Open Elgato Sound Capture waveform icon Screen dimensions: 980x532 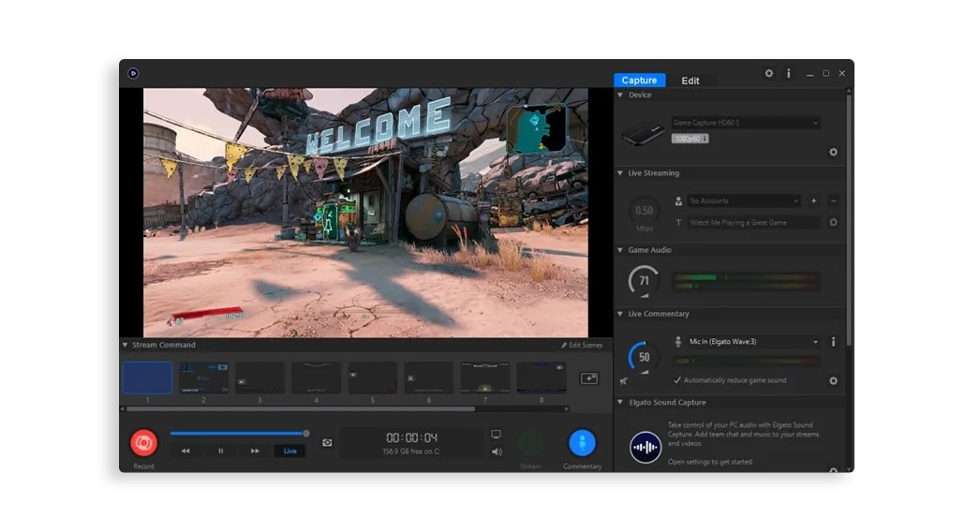645,447
